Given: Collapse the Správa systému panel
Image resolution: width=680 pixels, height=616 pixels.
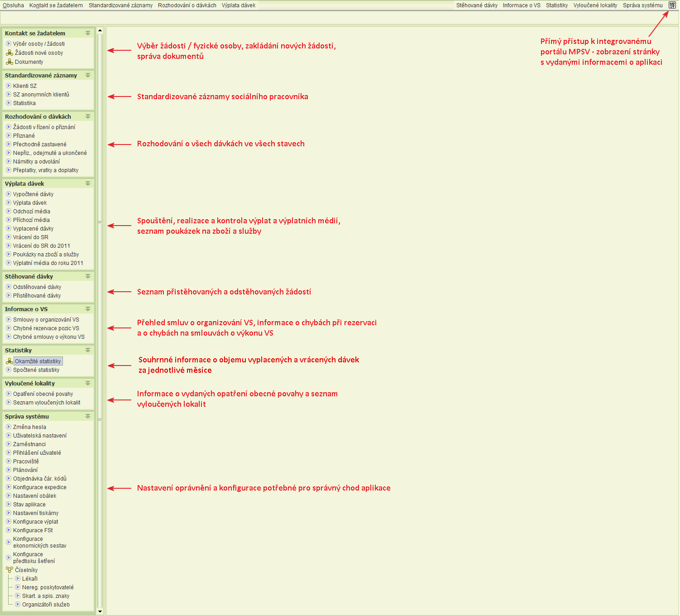Looking at the screenshot, I should [x=88, y=416].
